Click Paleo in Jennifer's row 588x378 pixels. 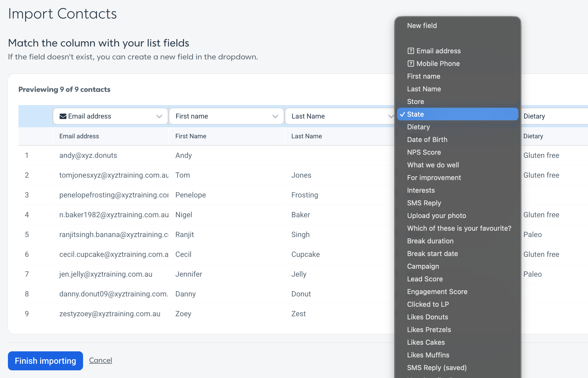click(x=532, y=274)
